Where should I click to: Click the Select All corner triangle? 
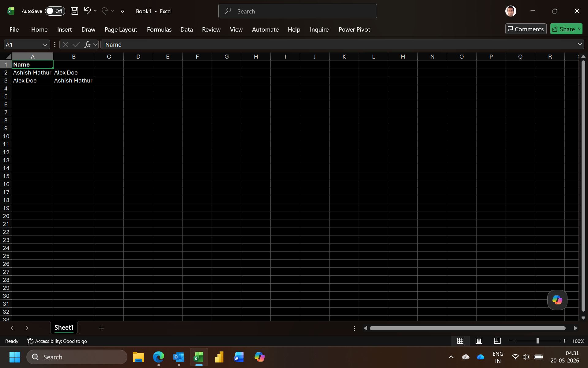tap(8, 56)
